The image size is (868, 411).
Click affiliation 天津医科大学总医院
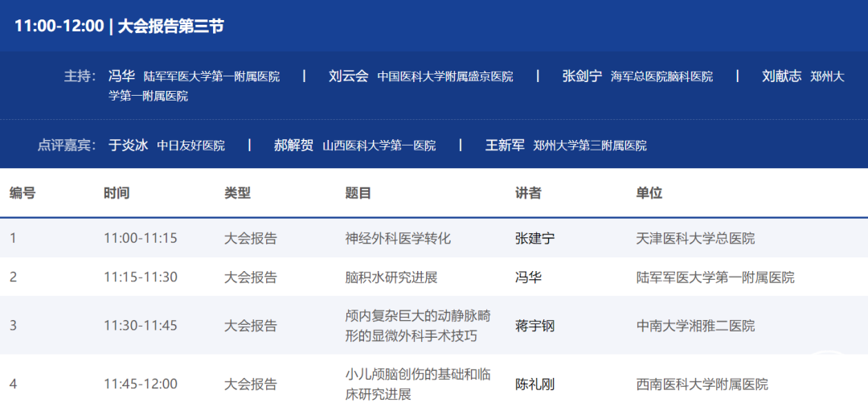(695, 238)
